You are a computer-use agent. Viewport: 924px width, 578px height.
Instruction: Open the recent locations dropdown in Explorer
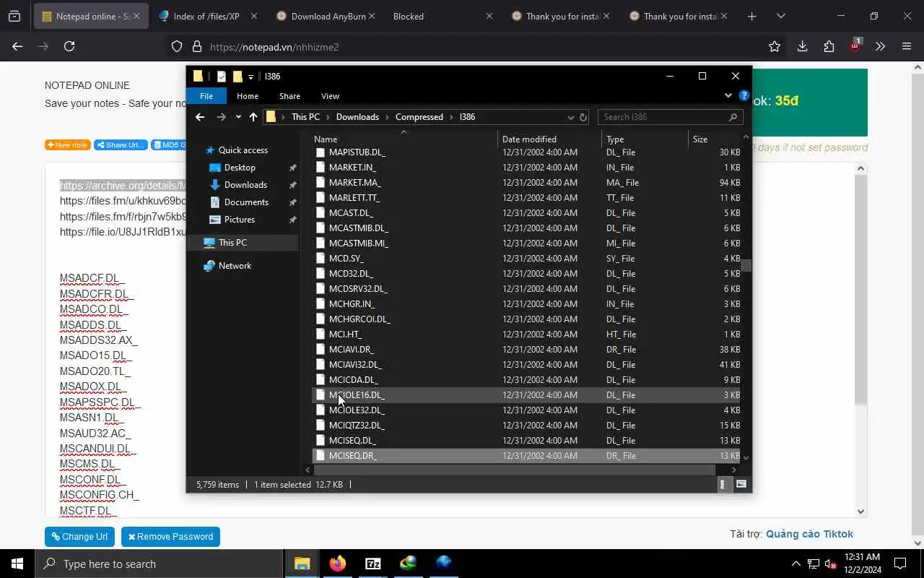tap(238, 117)
